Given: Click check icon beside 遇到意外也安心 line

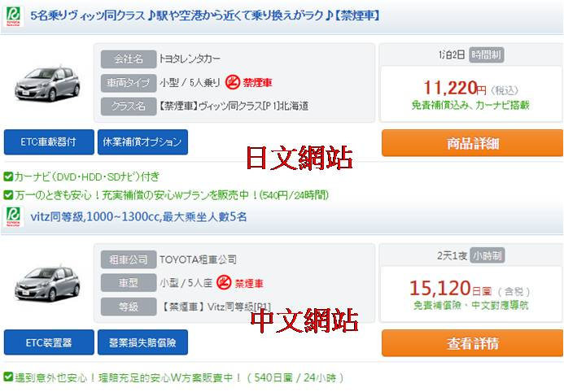Looking at the screenshot, I should tap(8, 377).
